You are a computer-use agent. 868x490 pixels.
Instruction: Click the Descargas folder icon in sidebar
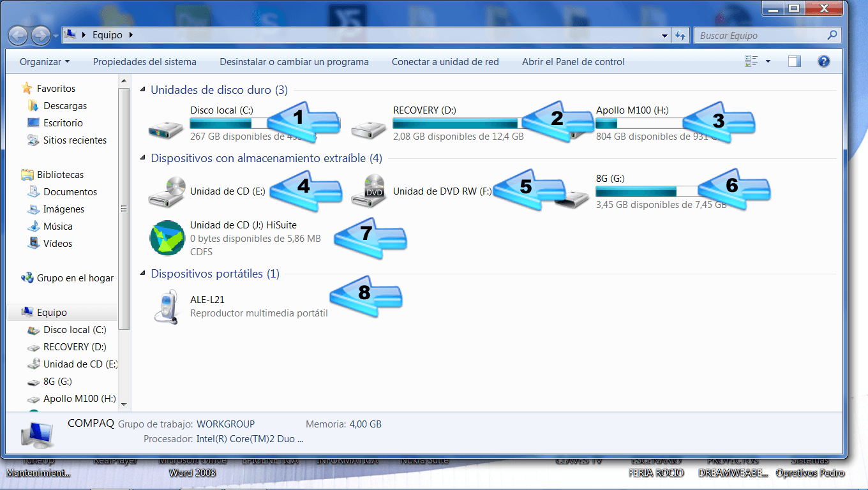(33, 105)
